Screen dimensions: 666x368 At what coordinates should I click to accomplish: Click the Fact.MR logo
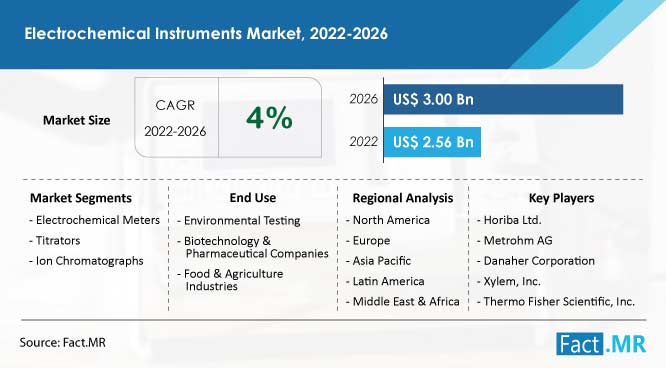[x=601, y=343]
